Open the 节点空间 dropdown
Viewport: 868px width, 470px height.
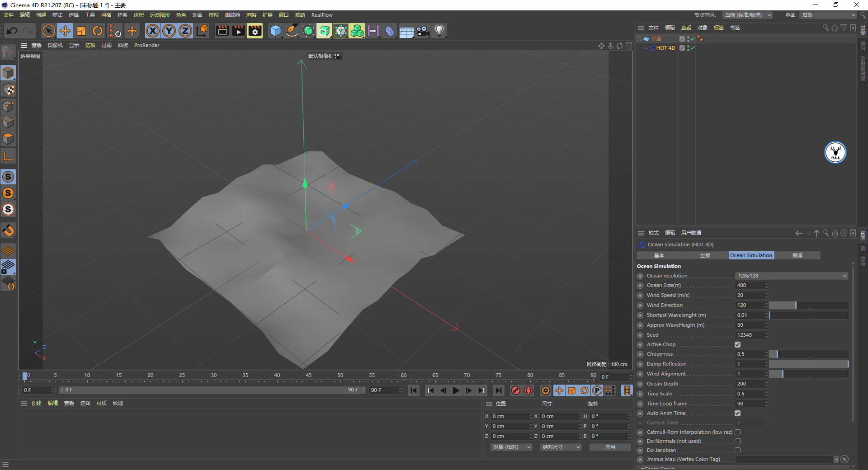point(747,15)
